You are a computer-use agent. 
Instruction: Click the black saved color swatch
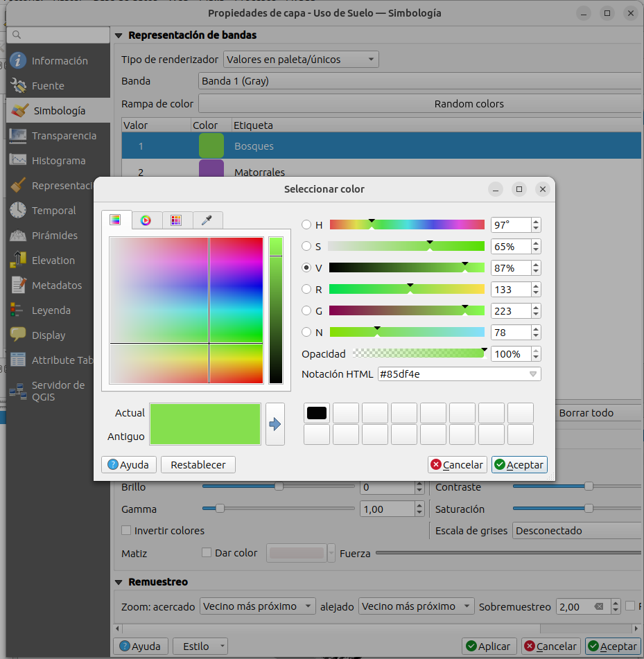(316, 414)
